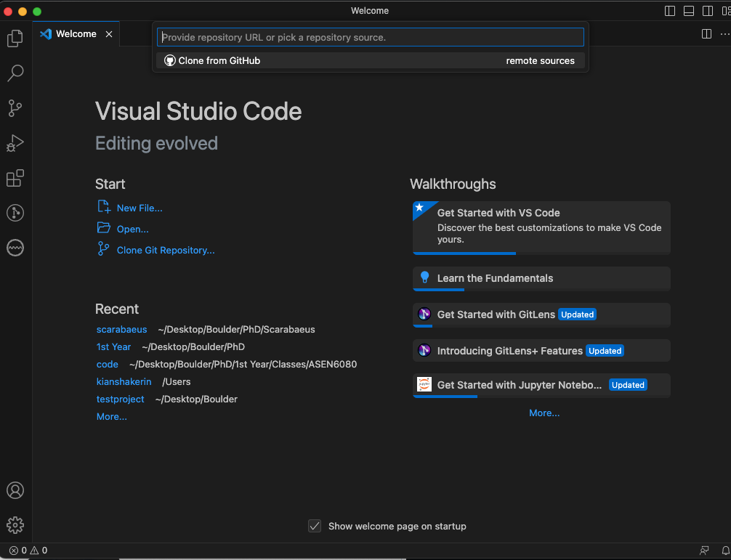Viewport: 731px width, 560px height.
Task: Click the New File... link
Action: click(x=140, y=208)
